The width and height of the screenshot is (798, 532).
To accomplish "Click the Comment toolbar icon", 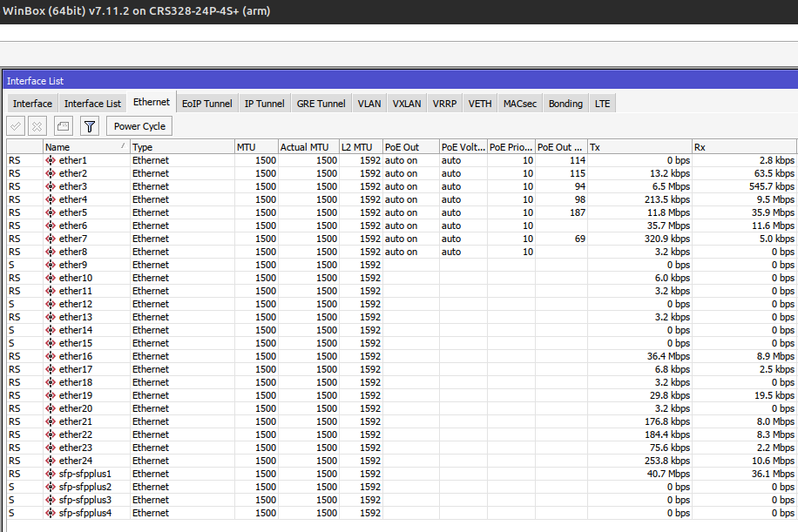I will click(63, 126).
